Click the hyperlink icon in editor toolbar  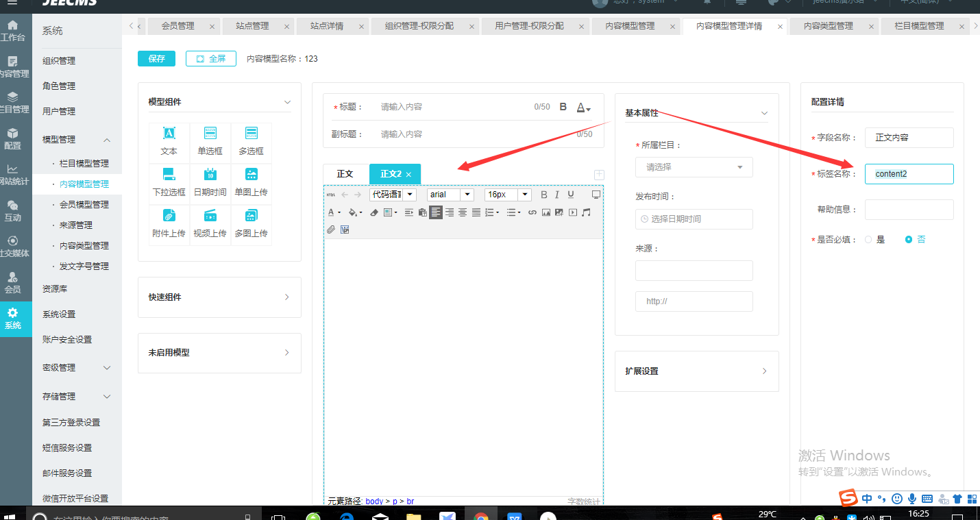(532, 212)
